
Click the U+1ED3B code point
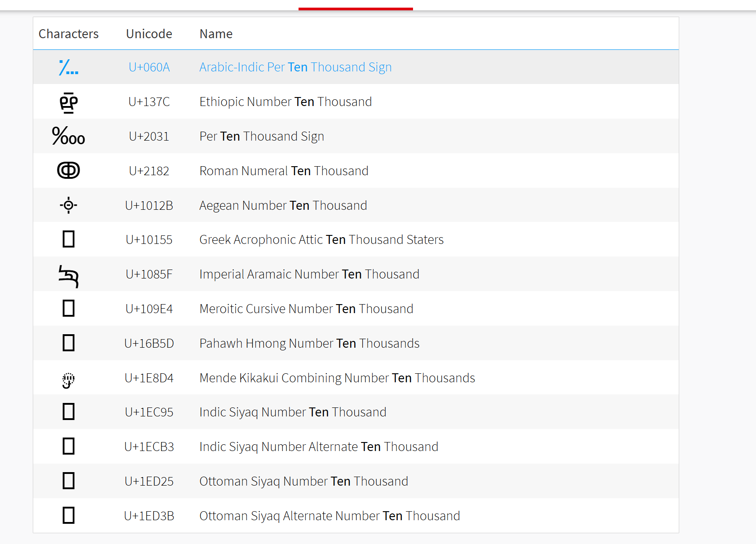point(149,516)
